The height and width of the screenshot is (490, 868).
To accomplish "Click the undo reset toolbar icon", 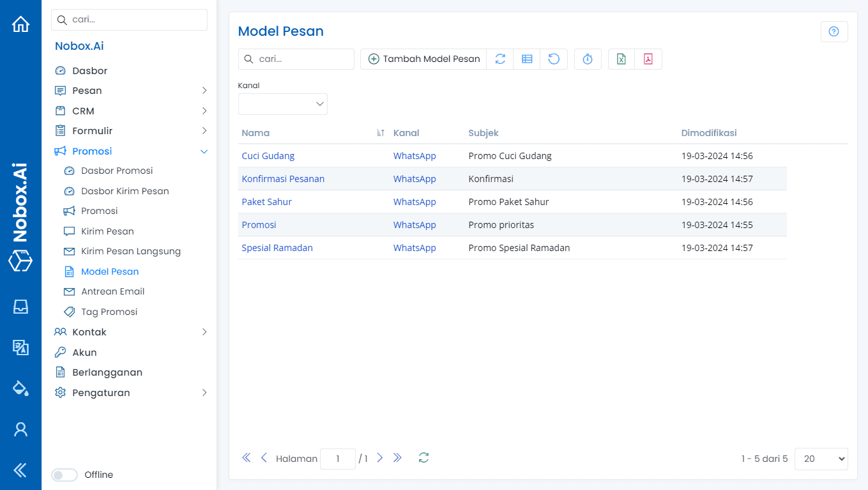I will 554,59.
